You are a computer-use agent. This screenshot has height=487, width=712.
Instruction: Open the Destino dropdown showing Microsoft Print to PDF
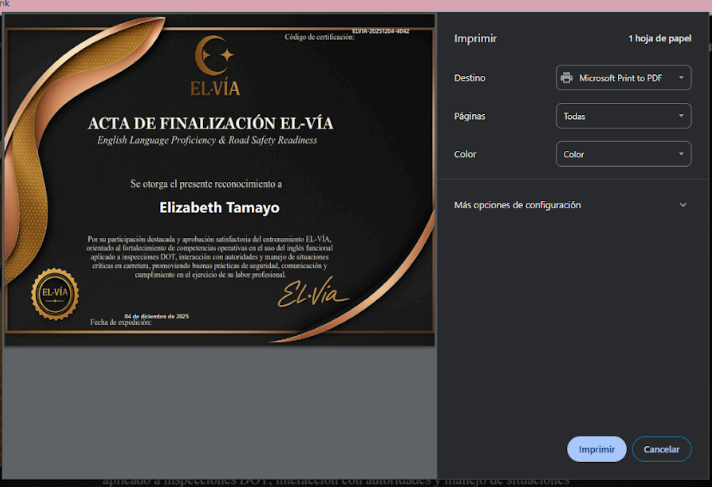coord(623,78)
